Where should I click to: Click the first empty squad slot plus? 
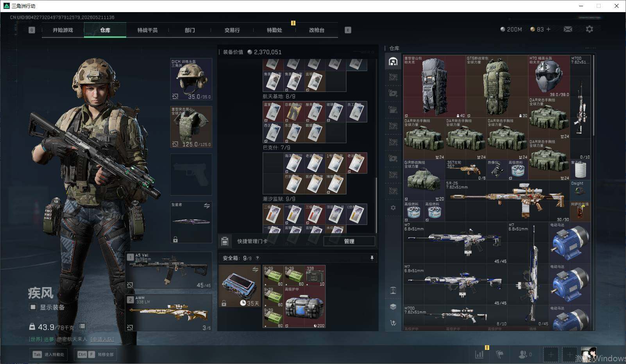(x=551, y=355)
